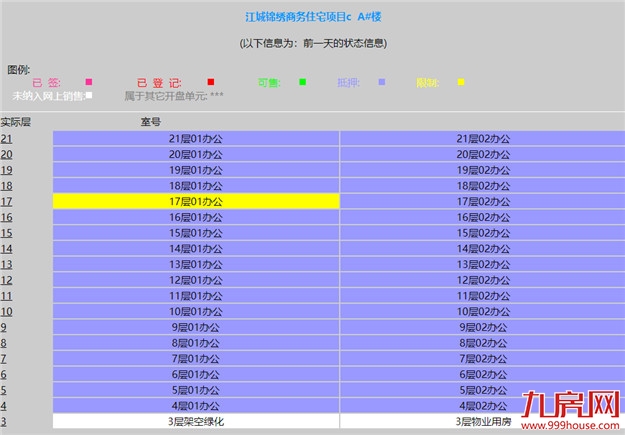Viewport: 625px width, 435px height.
Task: Click the yellow 限制 legend swatch
Action: (461, 82)
